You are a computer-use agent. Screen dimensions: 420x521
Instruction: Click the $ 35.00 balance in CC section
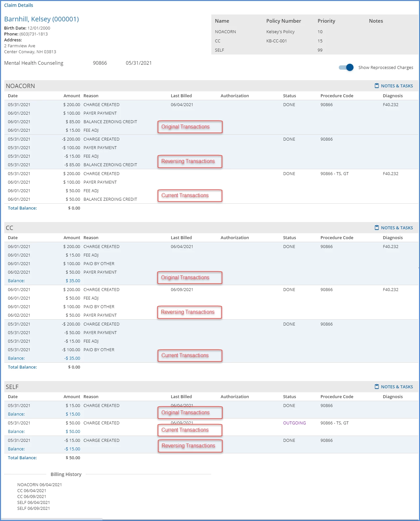pos(73,281)
